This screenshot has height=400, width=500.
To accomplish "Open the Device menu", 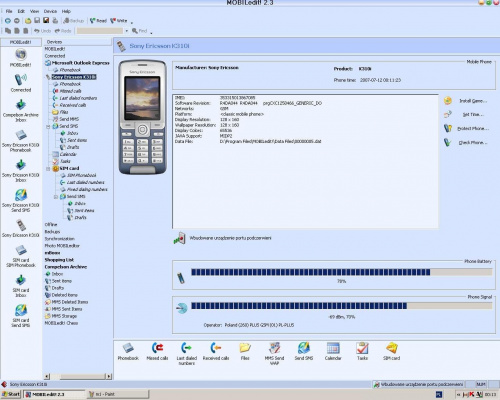I will 50,11.
